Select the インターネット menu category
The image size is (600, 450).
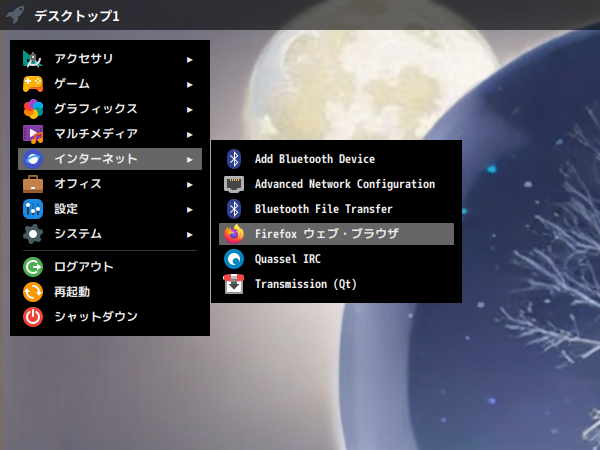pyautogui.click(x=110, y=159)
